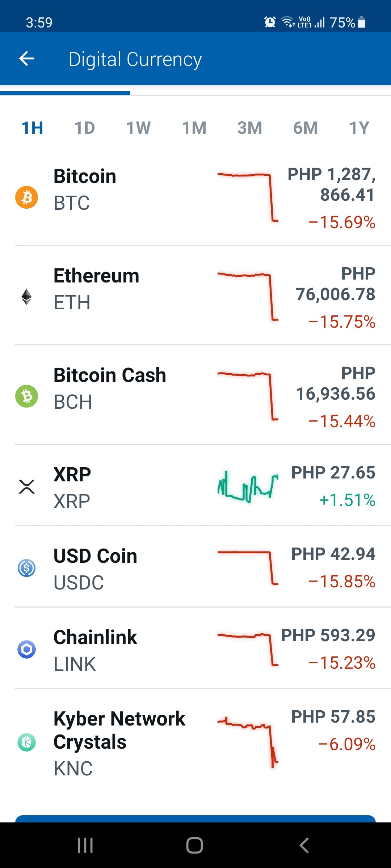Tap the Android home button
This screenshot has width=391, height=868.
tap(195, 846)
